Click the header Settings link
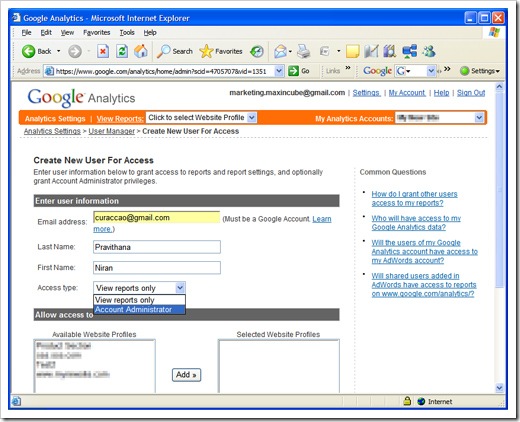The width and height of the screenshot is (520, 422). pos(366,93)
